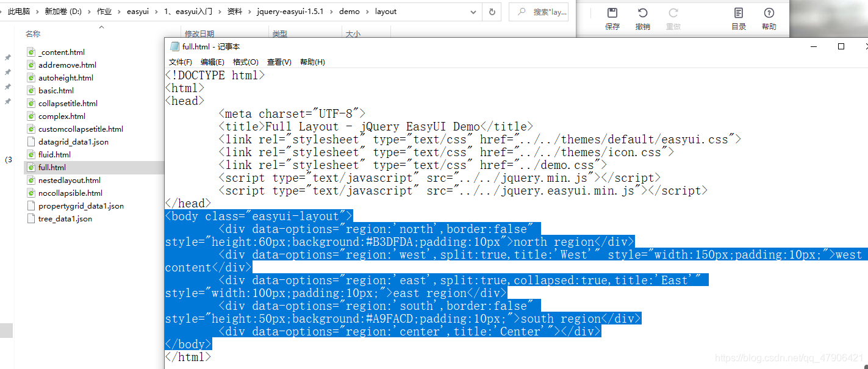
Task: Click the fluid.html file icon
Action: [x=31, y=154]
